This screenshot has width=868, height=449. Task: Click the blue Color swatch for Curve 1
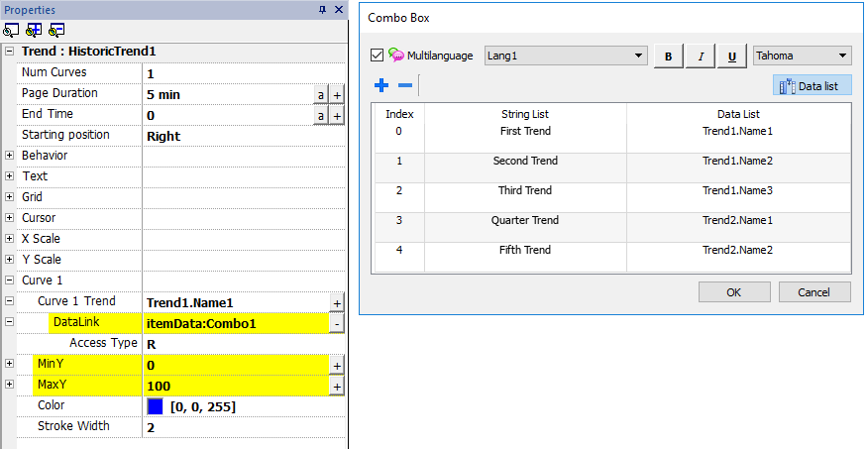(155, 406)
